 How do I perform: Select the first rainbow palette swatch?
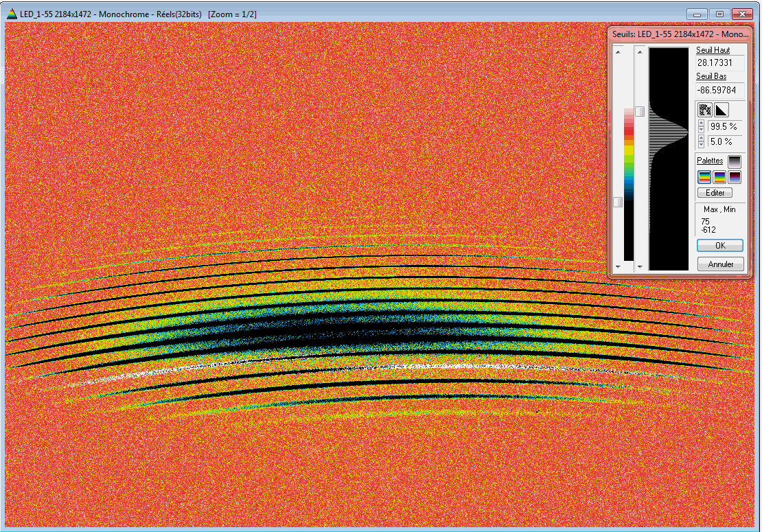704,177
